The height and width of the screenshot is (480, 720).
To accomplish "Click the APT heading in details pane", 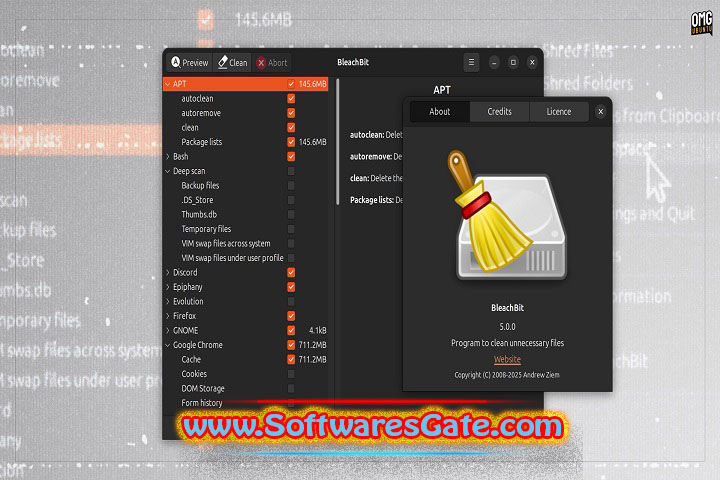I will [x=442, y=90].
